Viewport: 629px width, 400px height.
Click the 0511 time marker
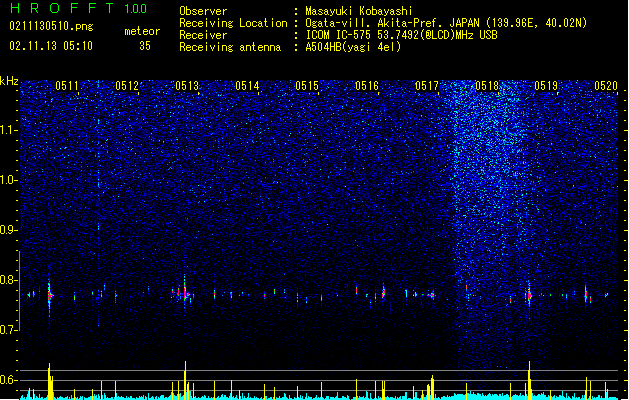pyautogui.click(x=67, y=86)
